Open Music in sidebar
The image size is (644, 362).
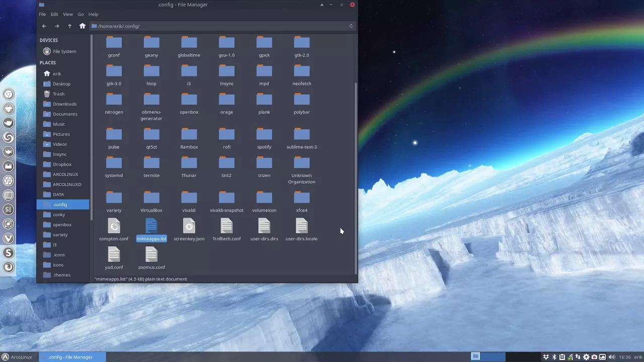coord(63,124)
